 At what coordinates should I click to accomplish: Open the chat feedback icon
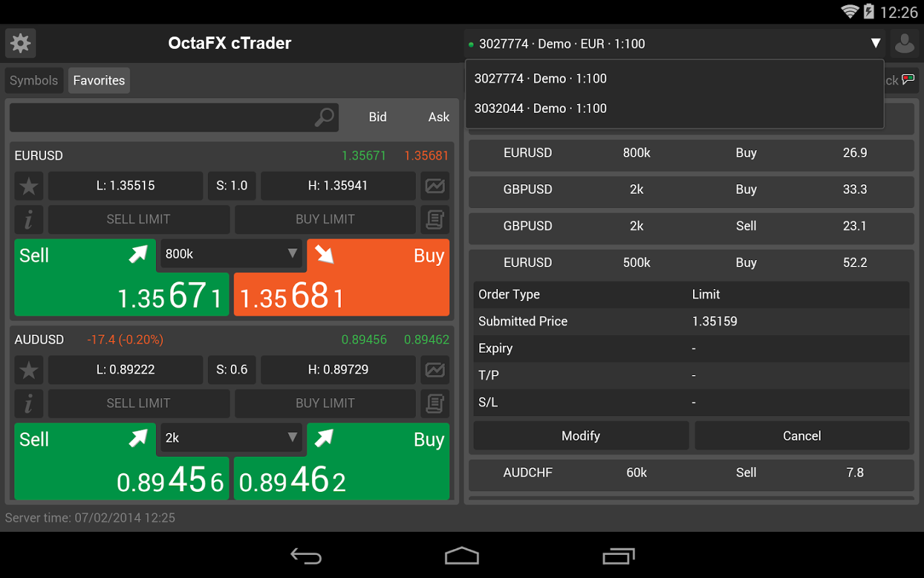pyautogui.click(x=908, y=80)
